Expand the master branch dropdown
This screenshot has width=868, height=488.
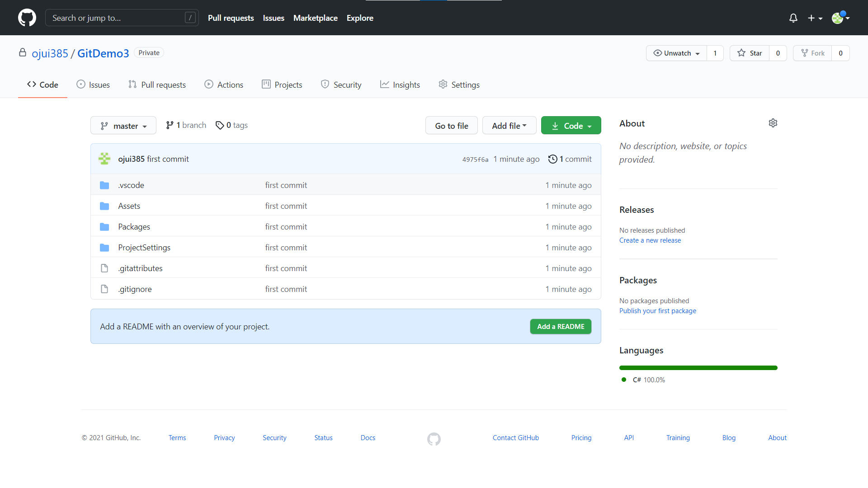coord(123,126)
